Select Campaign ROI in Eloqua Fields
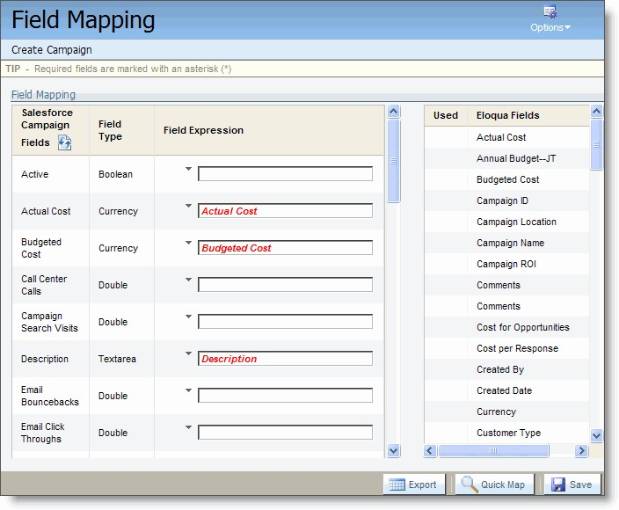Viewport: 619px width, 510px height. [x=506, y=264]
